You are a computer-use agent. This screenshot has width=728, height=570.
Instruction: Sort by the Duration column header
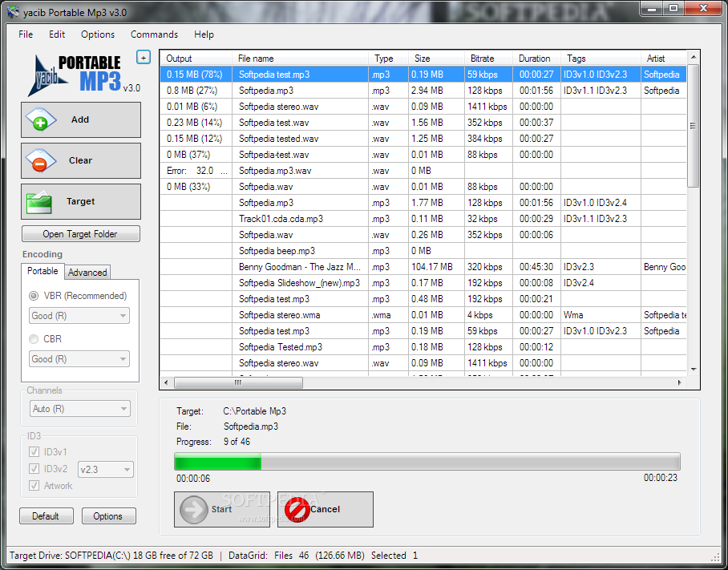pyautogui.click(x=536, y=59)
